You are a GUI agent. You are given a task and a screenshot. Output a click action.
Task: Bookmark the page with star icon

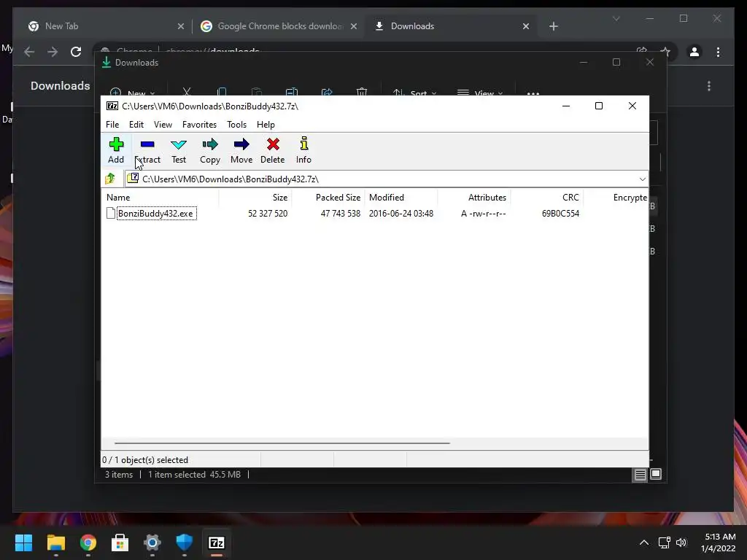pyautogui.click(x=665, y=52)
